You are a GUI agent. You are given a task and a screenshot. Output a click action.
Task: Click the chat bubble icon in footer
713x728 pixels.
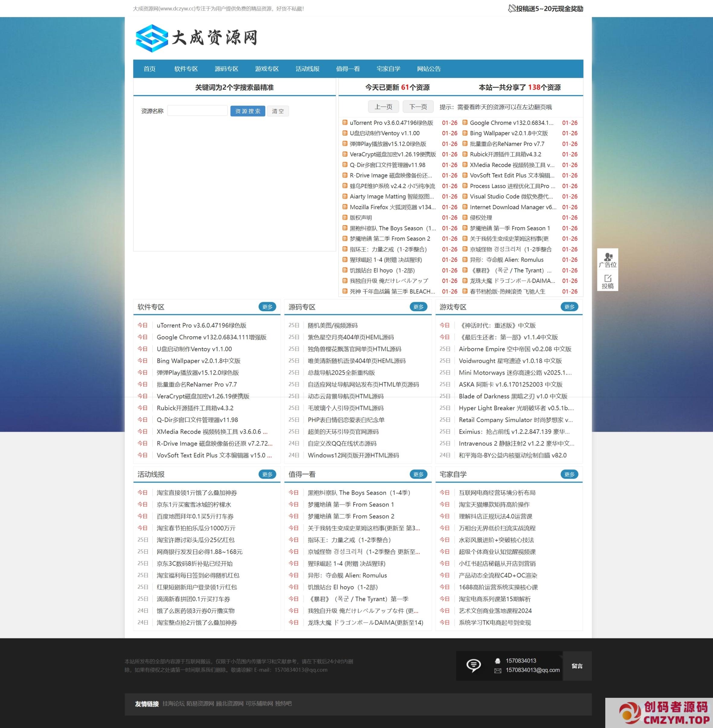click(473, 665)
